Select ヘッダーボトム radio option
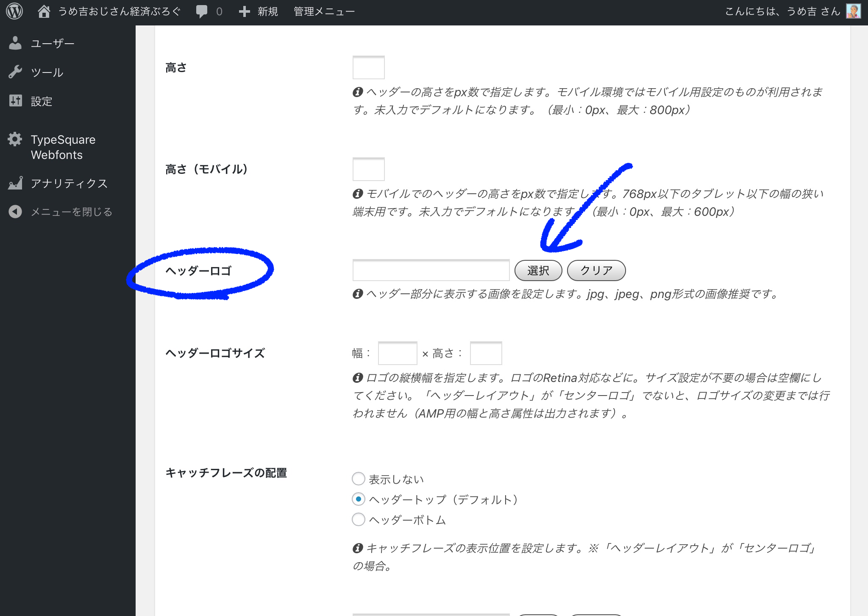 coord(359,520)
